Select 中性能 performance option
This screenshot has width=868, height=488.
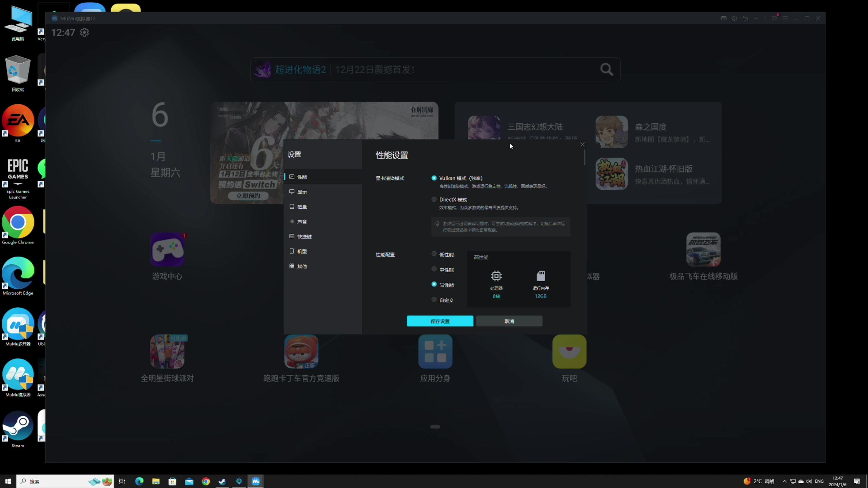[x=434, y=269]
